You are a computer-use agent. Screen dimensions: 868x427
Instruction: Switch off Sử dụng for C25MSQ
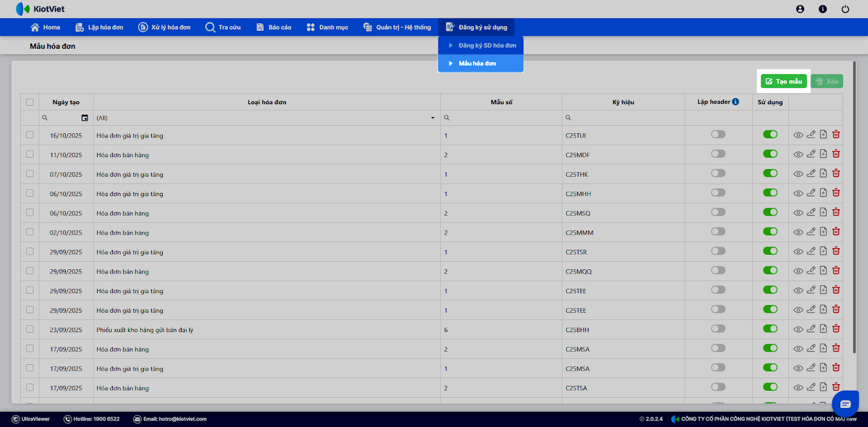(770, 212)
